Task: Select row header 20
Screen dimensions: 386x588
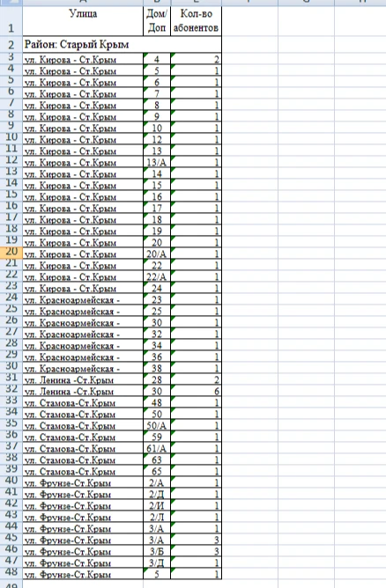Action: tap(11, 253)
